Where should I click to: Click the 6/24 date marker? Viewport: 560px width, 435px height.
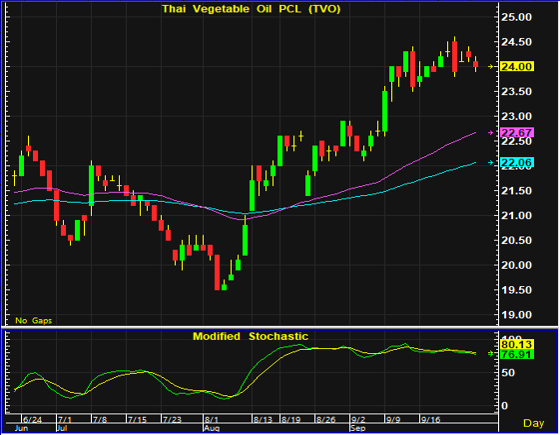point(32,420)
